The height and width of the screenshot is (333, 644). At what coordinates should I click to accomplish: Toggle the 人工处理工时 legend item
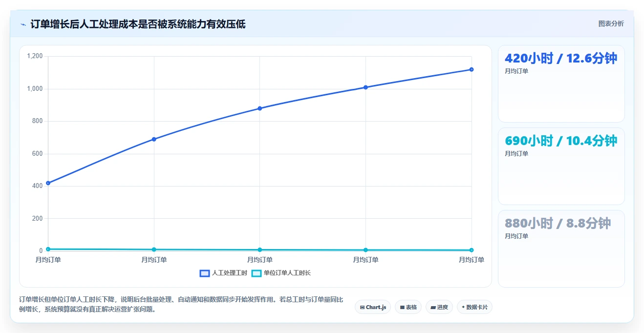(x=223, y=273)
